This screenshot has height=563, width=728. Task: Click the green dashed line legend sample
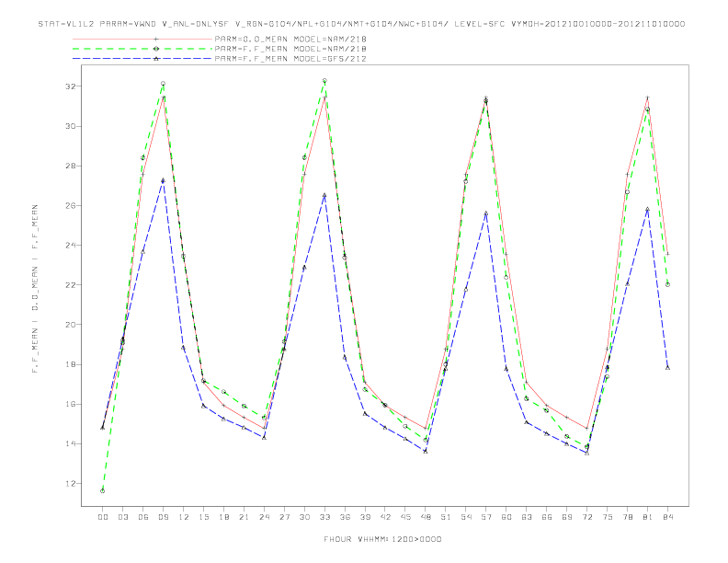coord(142,49)
